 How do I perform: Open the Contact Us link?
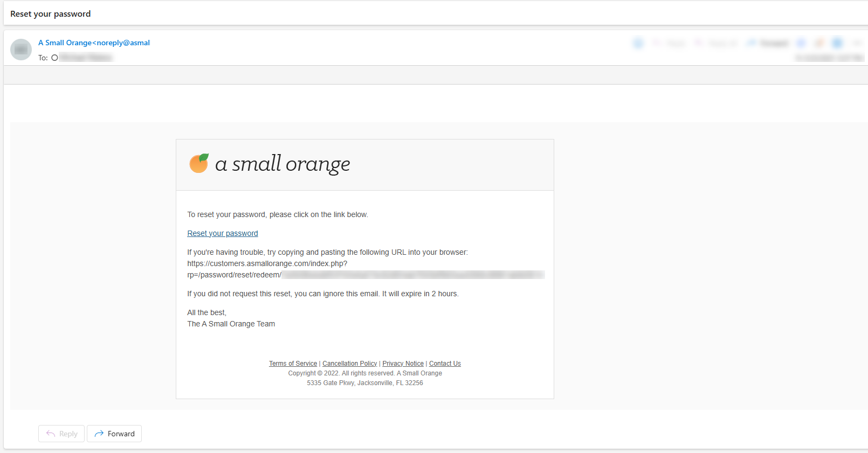pyautogui.click(x=445, y=364)
